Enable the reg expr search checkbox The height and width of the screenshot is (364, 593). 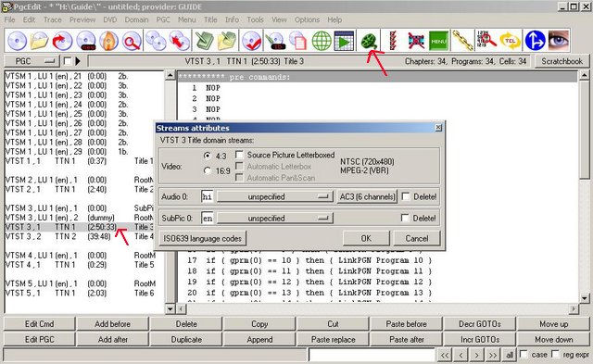tap(555, 354)
